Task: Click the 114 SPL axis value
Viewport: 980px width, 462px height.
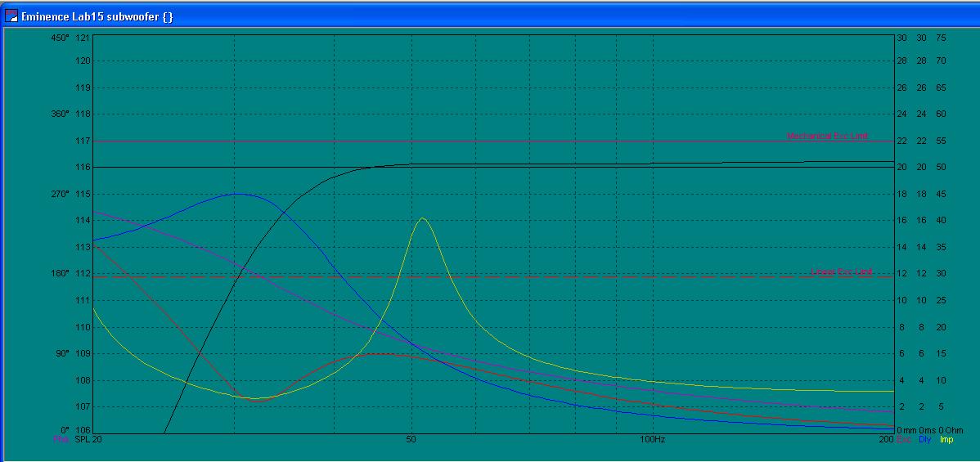Action: click(83, 220)
